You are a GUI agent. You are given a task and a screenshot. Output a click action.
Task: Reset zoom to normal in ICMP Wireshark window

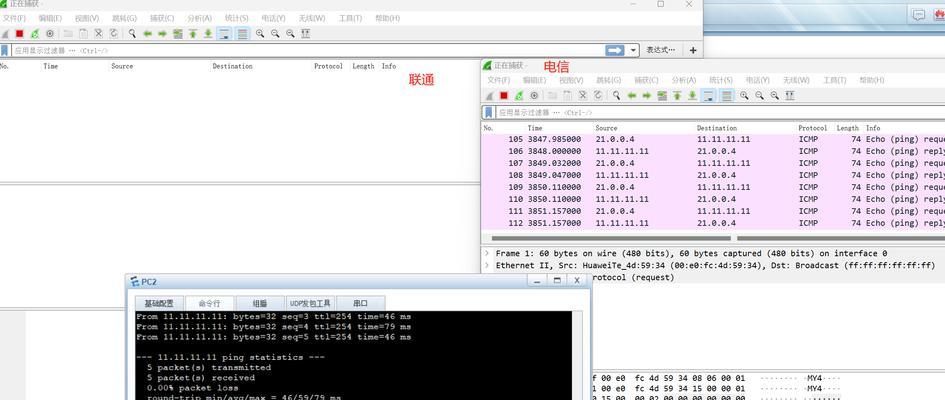[x=774, y=96]
